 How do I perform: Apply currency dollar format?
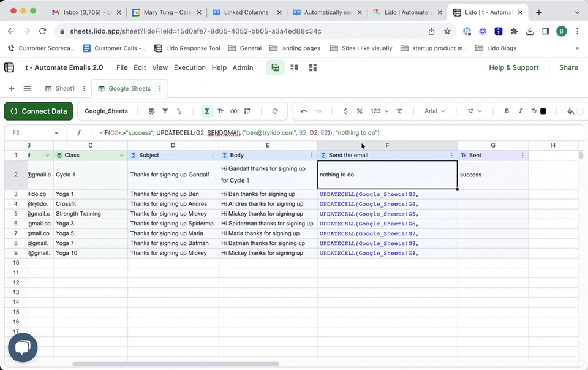pyautogui.click(x=345, y=111)
